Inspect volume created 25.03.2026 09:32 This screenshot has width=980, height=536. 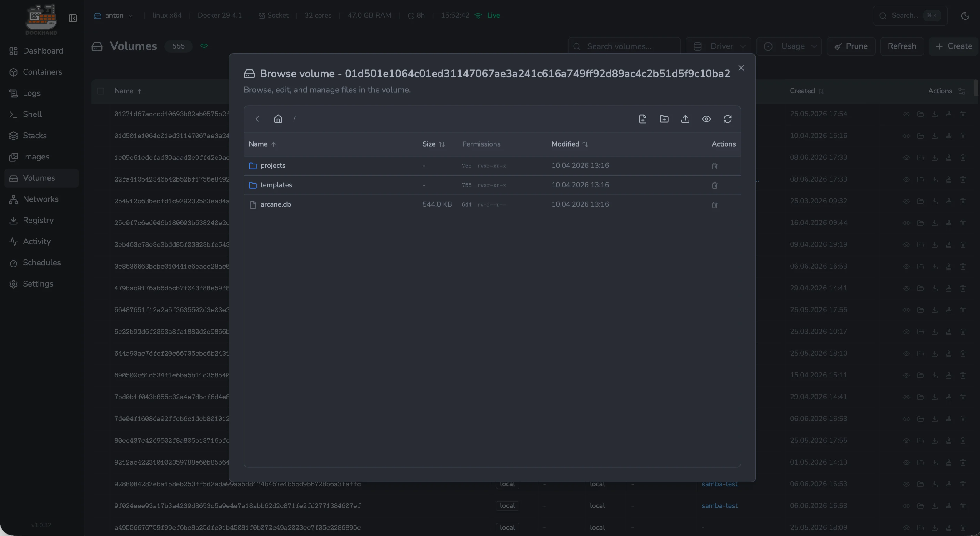tap(906, 201)
